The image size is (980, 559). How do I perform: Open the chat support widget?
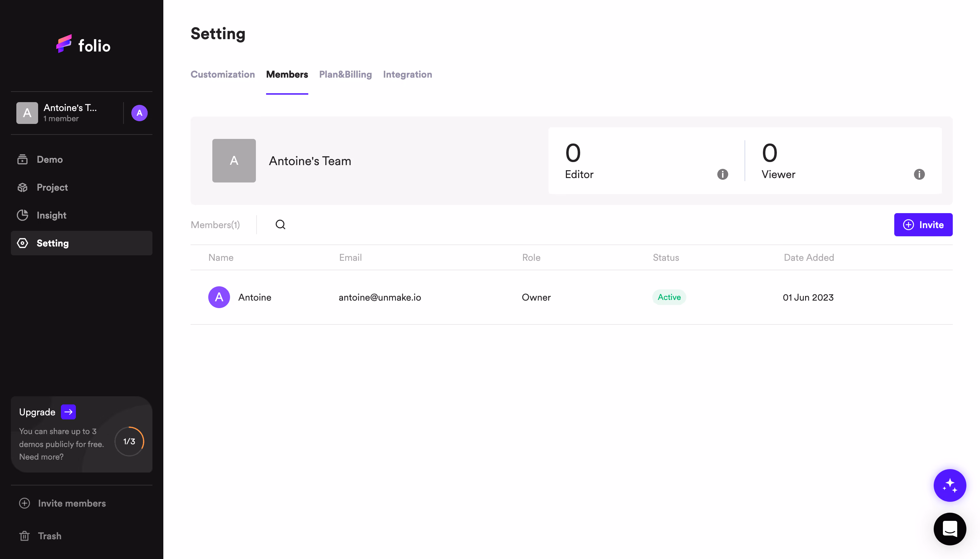[950, 529]
